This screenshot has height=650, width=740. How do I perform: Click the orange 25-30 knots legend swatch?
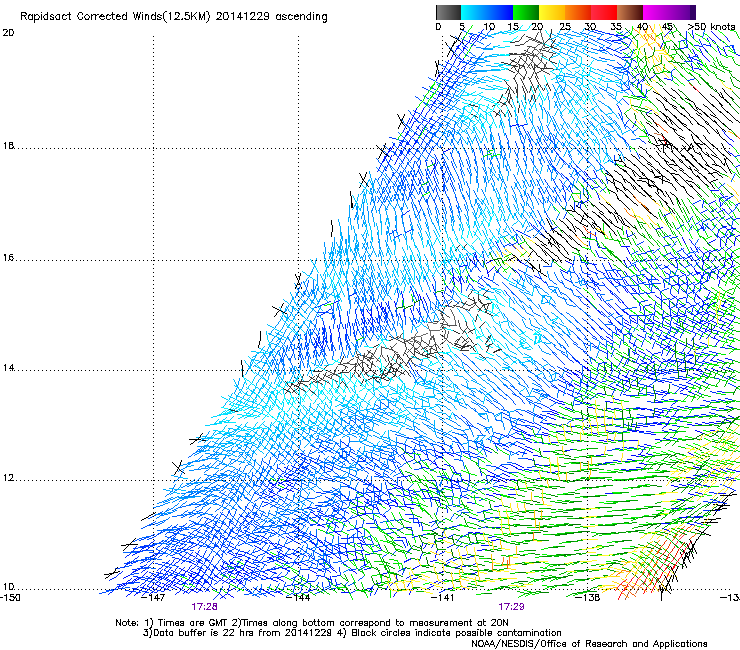point(578,12)
